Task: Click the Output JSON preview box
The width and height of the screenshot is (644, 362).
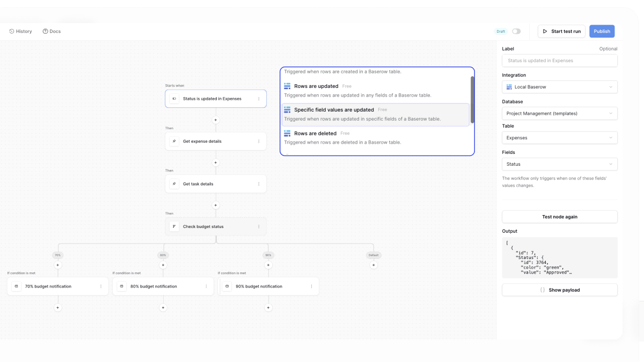Action: pos(560,257)
